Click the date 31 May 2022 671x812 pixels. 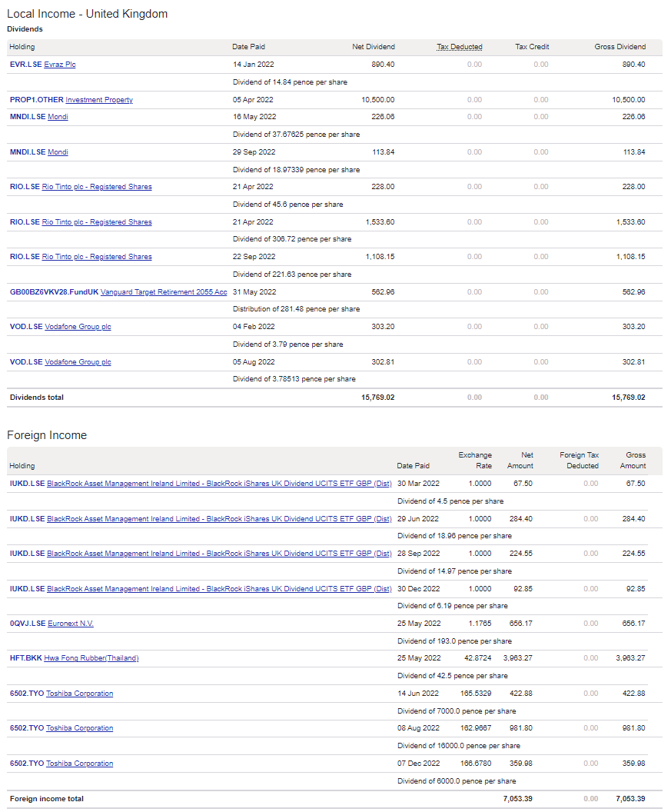click(x=254, y=291)
